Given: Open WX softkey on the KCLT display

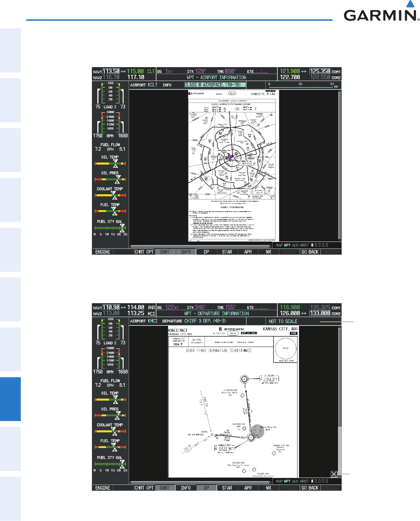Looking at the screenshot, I should [x=269, y=252].
